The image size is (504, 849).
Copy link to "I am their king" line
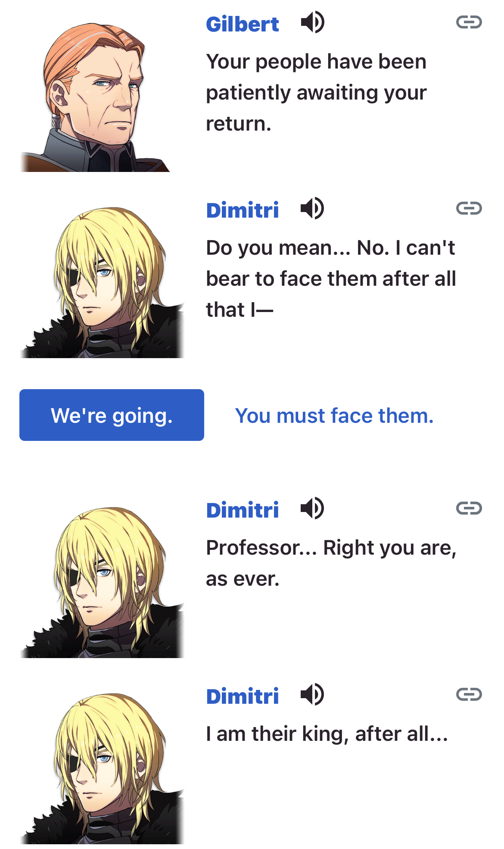coord(469,694)
